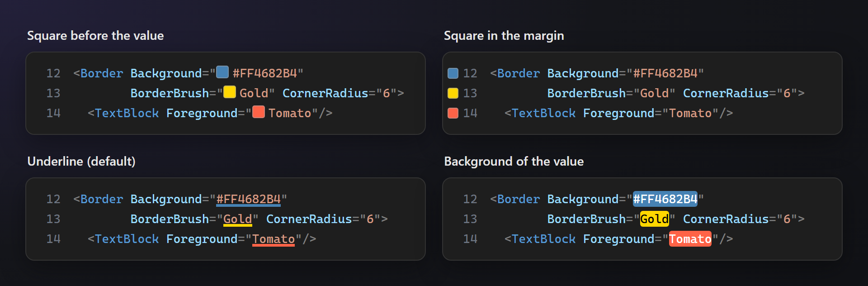This screenshot has width=868, height=286.
Task: Click line number 14 in 'Square in the margin'
Action: (470, 113)
